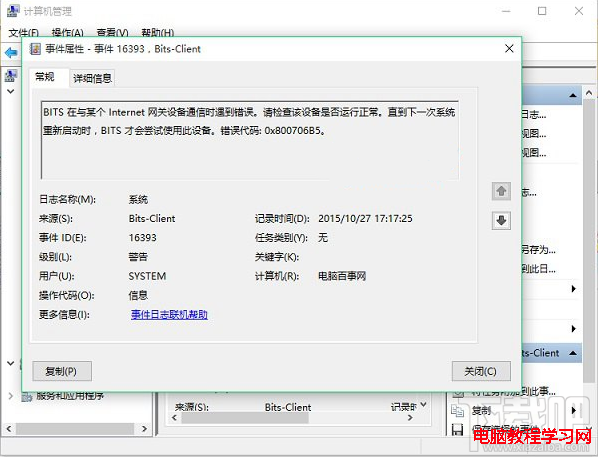Collapse the lower tree node chevron
The image size is (598, 457).
(11, 364)
